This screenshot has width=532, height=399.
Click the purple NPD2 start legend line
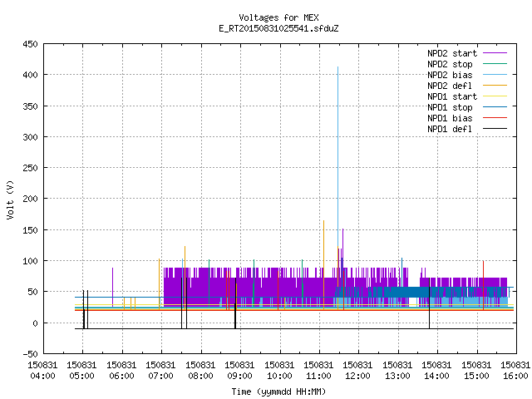(495, 53)
